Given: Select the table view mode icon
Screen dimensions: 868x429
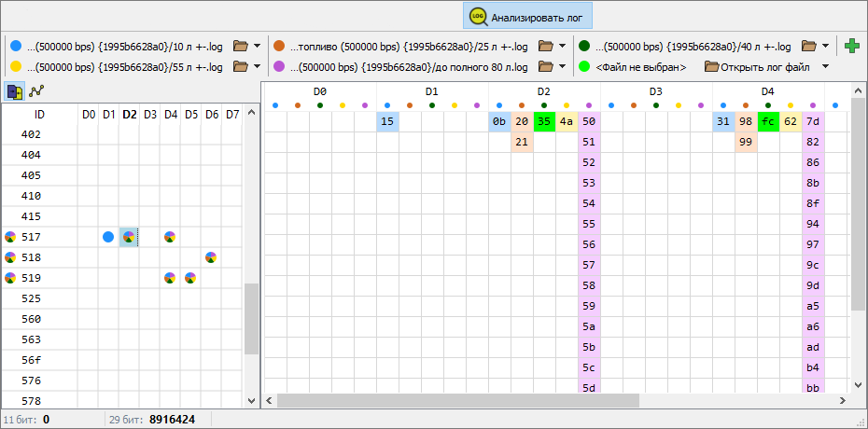Looking at the screenshot, I should pyautogui.click(x=15, y=91).
